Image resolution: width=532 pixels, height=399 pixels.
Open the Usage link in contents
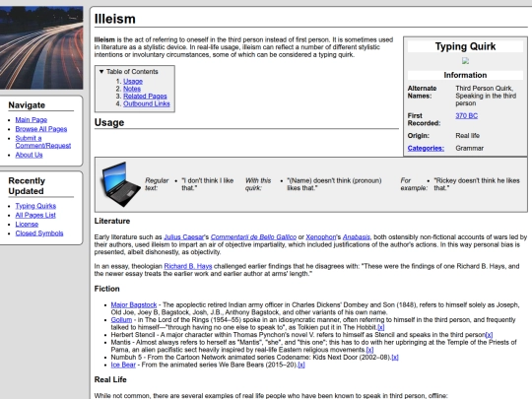133,82
